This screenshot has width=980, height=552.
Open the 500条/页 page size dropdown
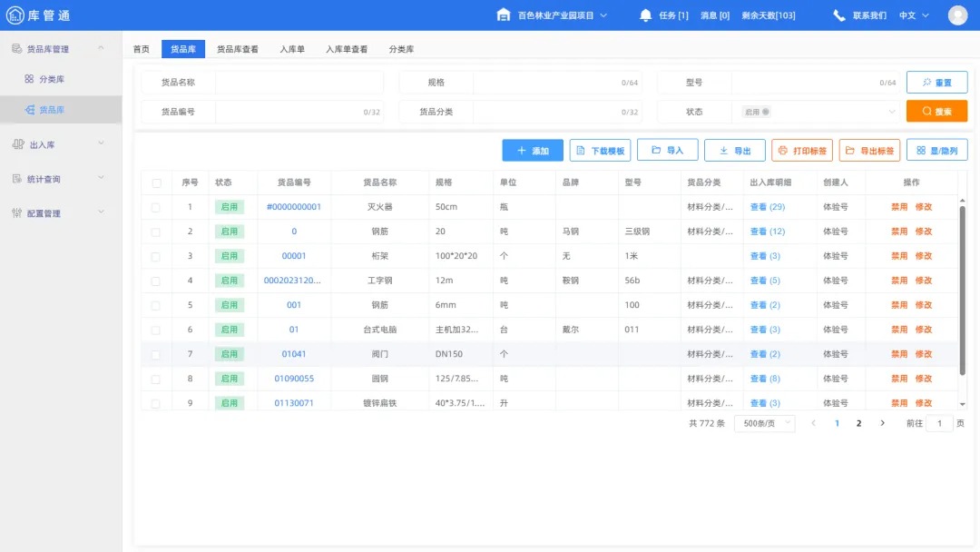(763, 423)
